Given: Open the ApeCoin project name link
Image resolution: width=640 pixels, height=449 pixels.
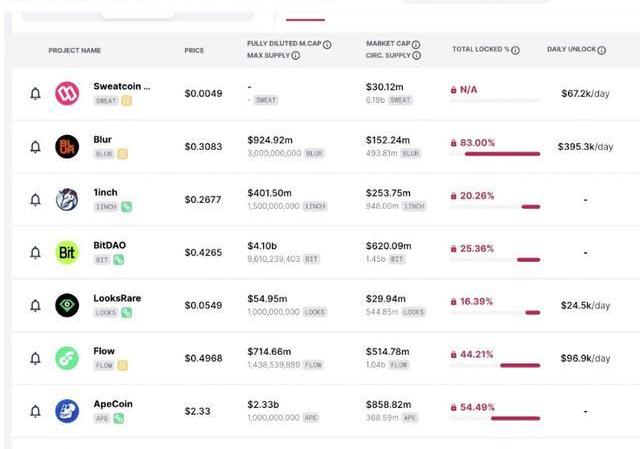Looking at the screenshot, I should (112, 404).
